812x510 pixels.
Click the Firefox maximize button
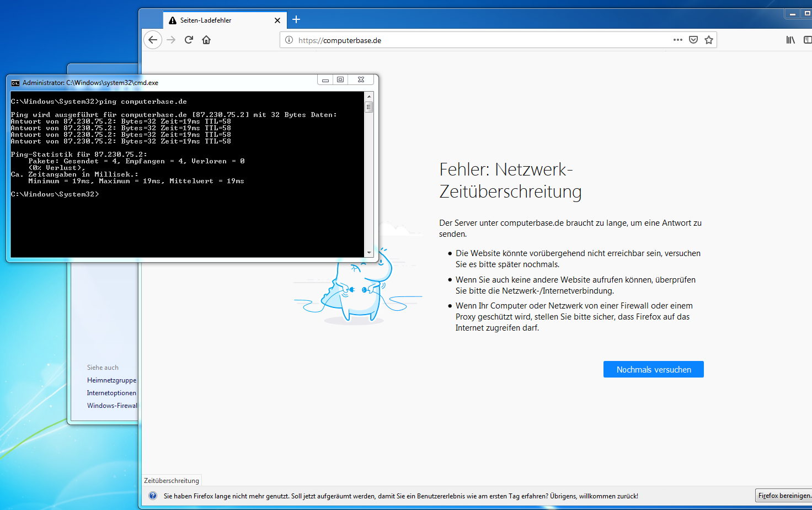click(806, 13)
